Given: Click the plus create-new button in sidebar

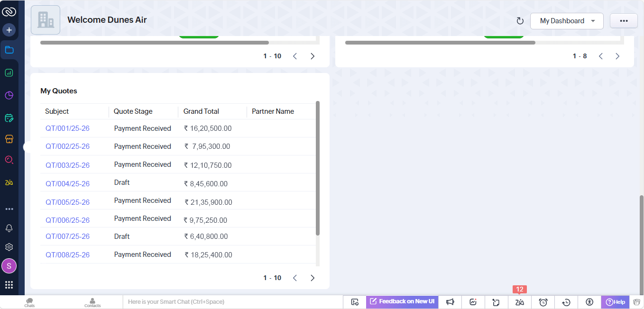Looking at the screenshot, I should click(x=9, y=30).
